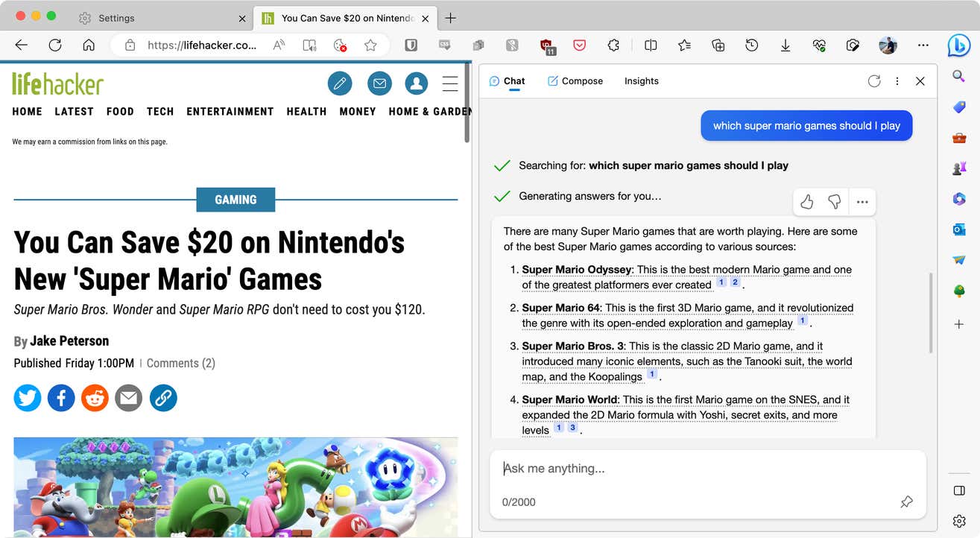980x538 pixels.
Task: Share the article on Twitter
Action: tap(28, 399)
